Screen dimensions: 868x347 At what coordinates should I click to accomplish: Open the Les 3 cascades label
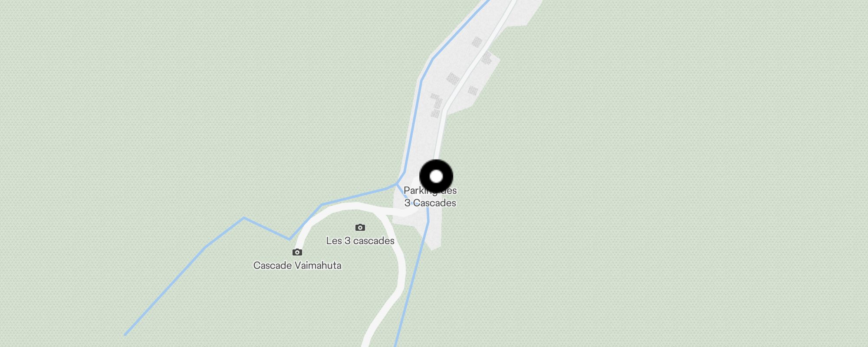360,241
